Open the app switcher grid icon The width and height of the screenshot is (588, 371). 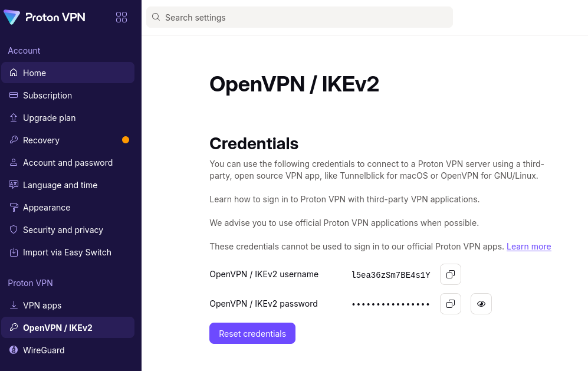coord(121,17)
